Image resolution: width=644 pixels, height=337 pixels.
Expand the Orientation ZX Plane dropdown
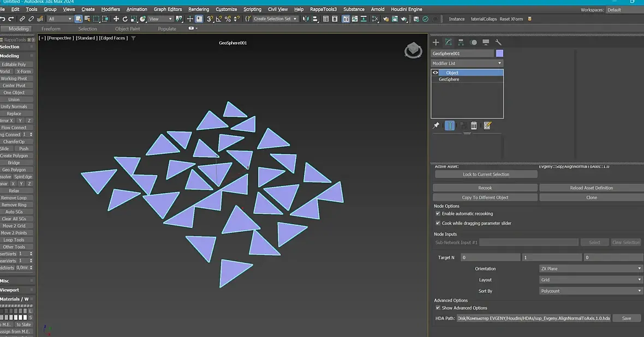pyautogui.click(x=591, y=269)
